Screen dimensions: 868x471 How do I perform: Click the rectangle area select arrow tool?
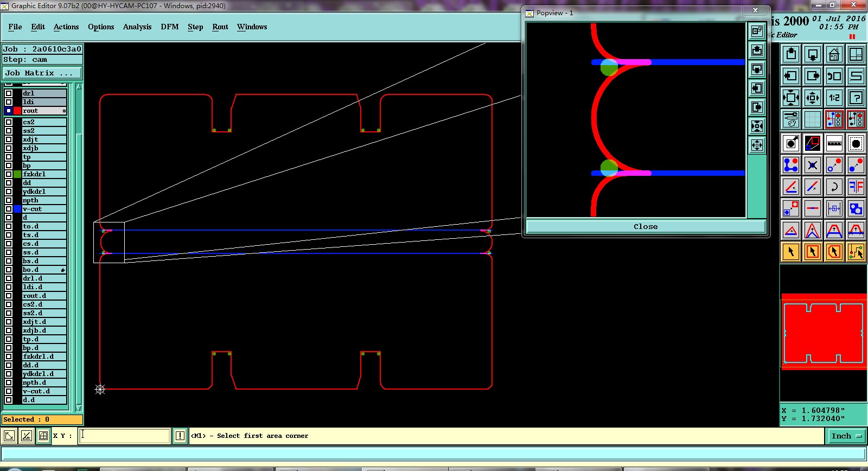point(813,252)
